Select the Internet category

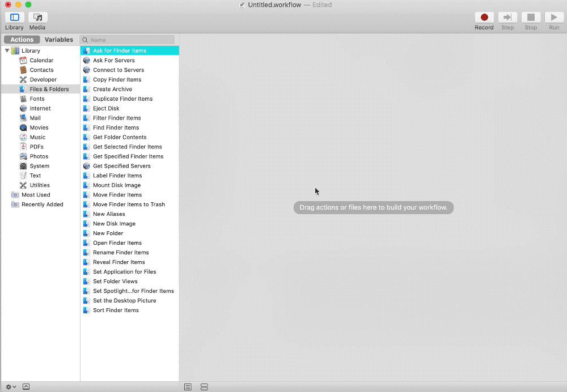click(x=40, y=108)
